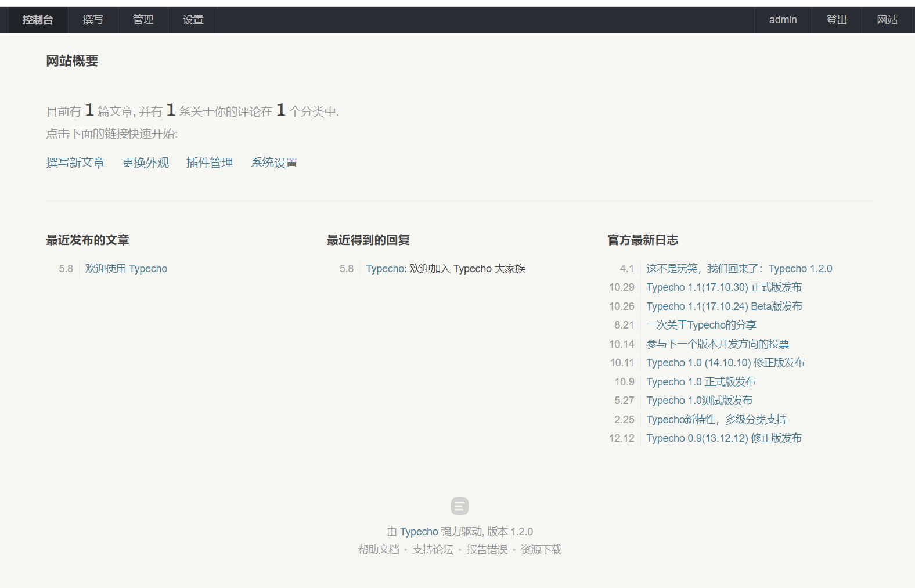Image resolution: width=915 pixels, height=588 pixels.
Task: Click the 官方最新日志 heading
Action: pos(643,240)
